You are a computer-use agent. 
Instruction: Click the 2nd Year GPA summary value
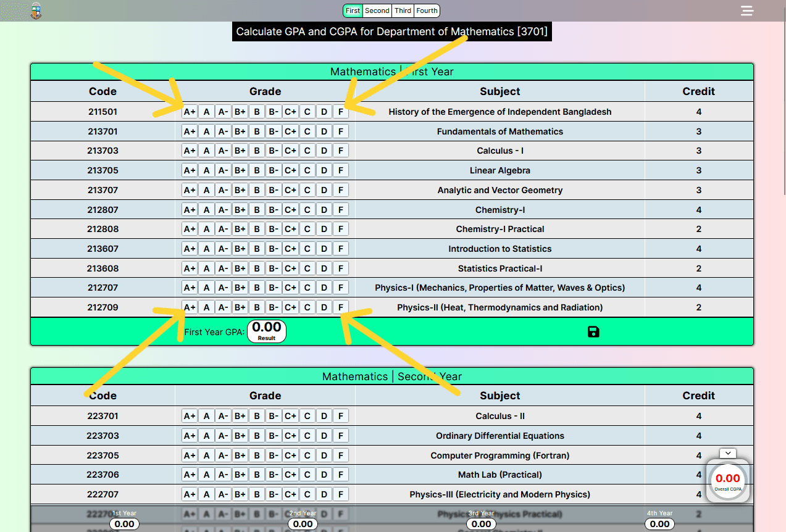click(303, 524)
